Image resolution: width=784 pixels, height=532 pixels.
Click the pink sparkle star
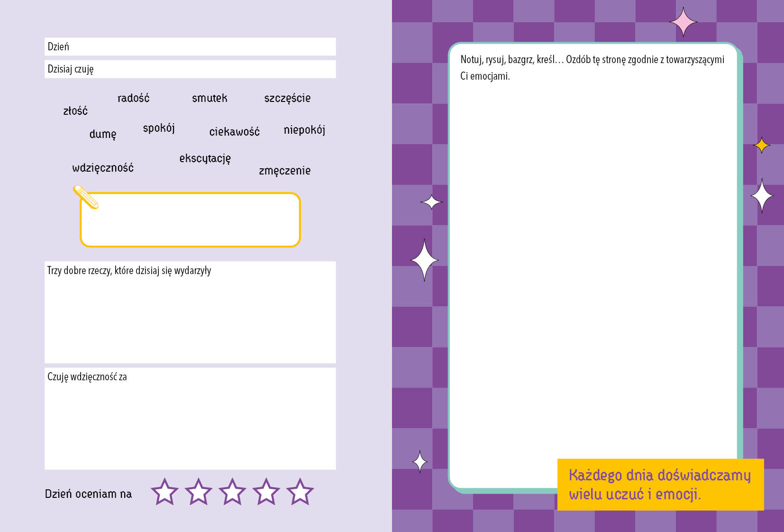(683, 22)
